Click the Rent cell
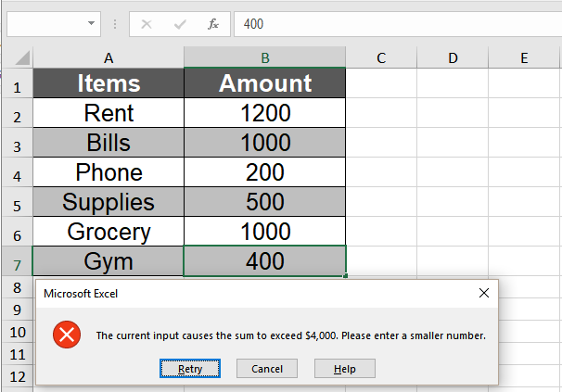Screen dimensions: 562x392 click(109, 114)
